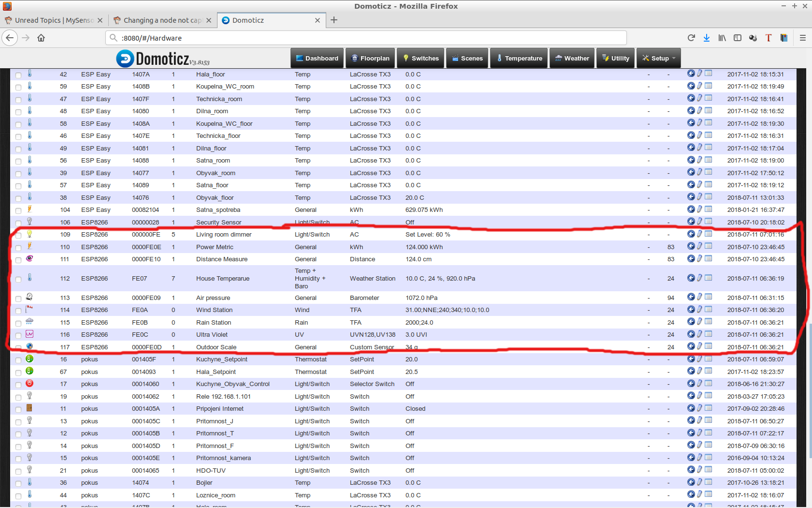The height and width of the screenshot is (508, 812).
Task: Go to the Dashboard page
Action: pyautogui.click(x=317, y=58)
